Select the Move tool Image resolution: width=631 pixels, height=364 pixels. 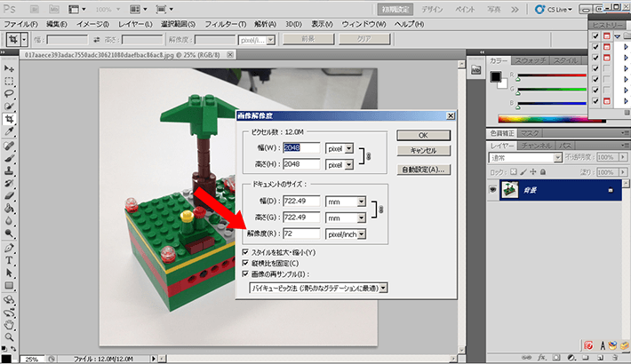(9, 67)
